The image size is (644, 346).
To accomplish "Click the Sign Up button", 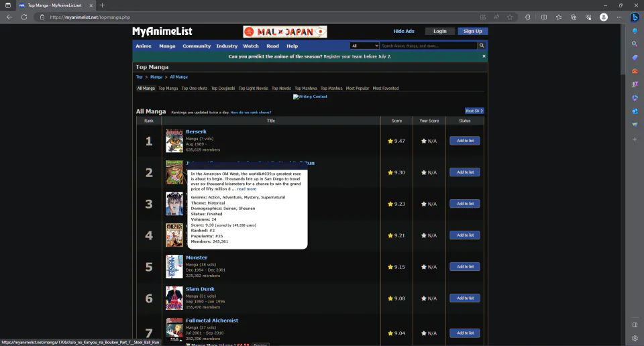I will pos(473,32).
